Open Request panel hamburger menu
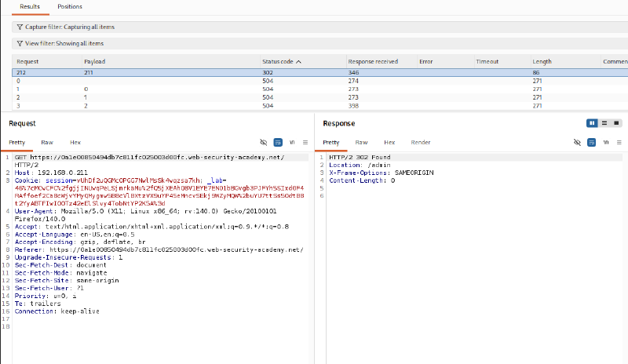 305,142
